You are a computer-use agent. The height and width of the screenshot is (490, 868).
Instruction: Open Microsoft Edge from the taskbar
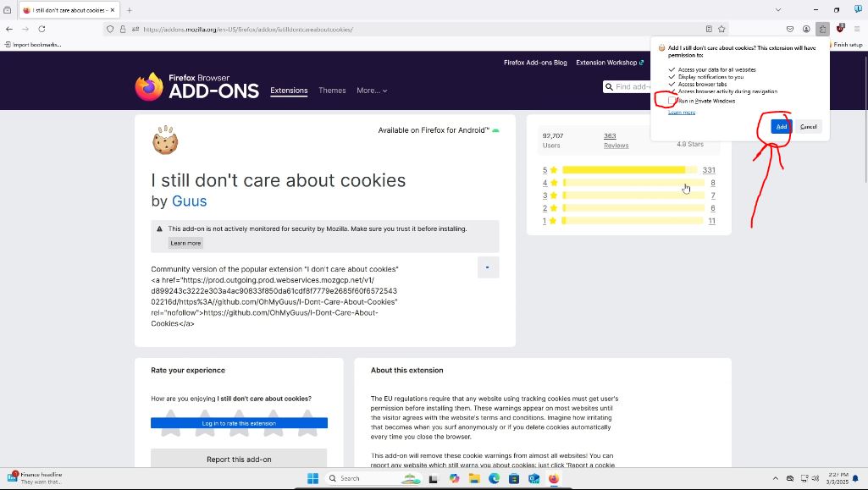495,478
